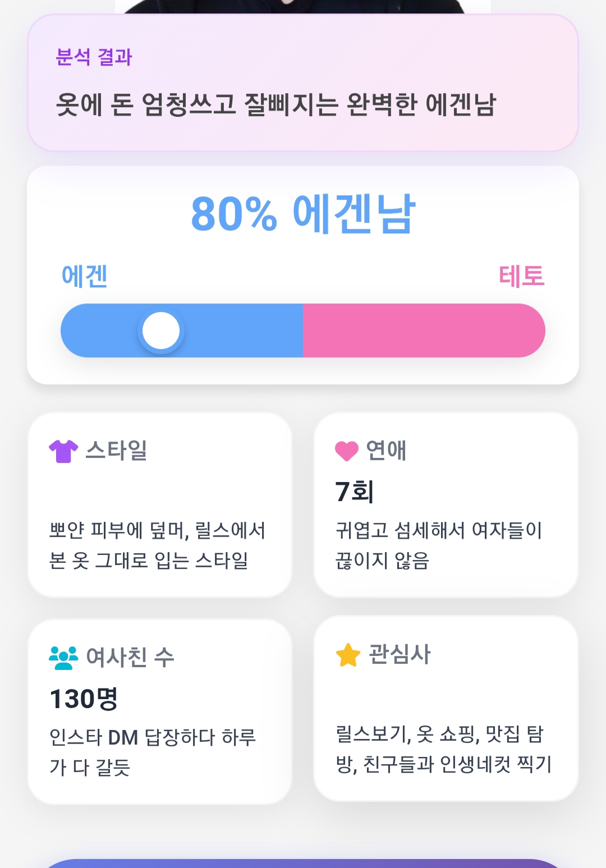Click the purple gradient button at the bottom
This screenshot has width=606, height=868.
pyautogui.click(x=303, y=864)
